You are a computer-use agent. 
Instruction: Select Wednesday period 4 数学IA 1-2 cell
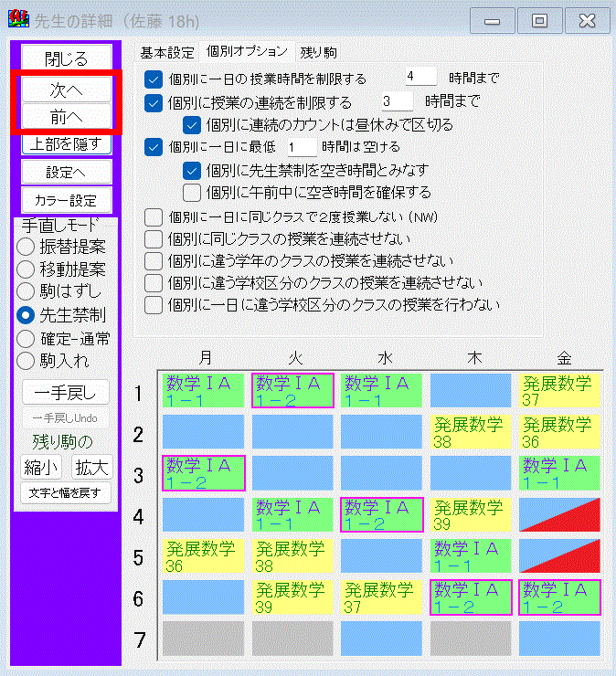coord(381,514)
